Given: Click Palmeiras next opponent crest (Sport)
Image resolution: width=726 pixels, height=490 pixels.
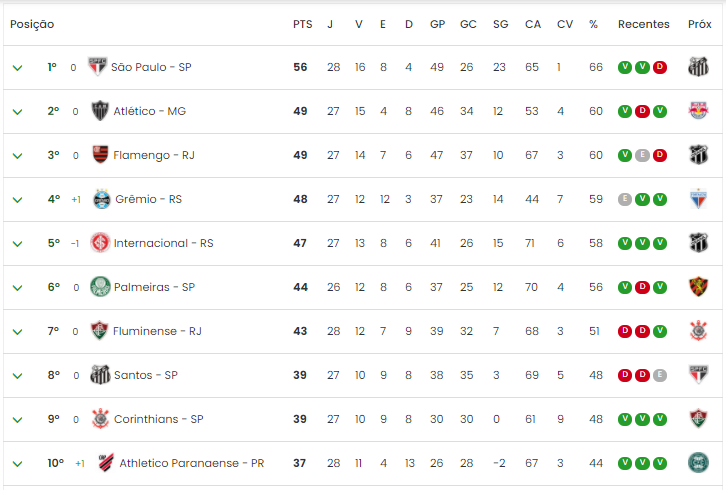Looking at the screenshot, I should pyautogui.click(x=698, y=287).
